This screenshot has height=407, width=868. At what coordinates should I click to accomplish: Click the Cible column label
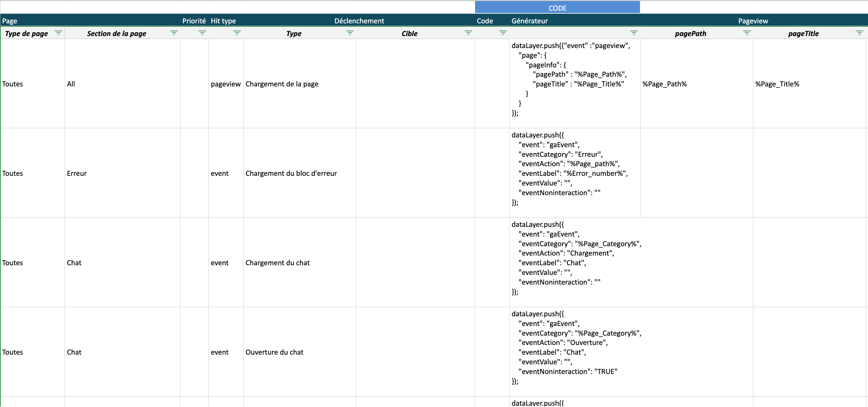tap(409, 34)
